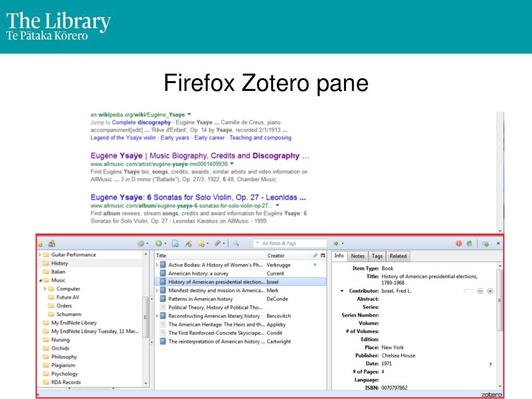Open New Item dropdown arrow
This screenshot has width=532, height=399.
pyautogui.click(x=165, y=244)
